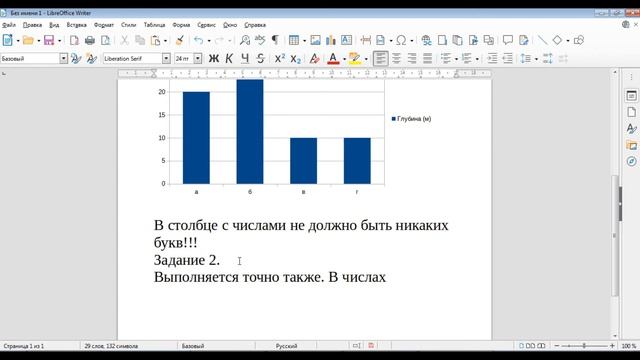Save the document with the floppy icon
640x360 pixels.
[x=49, y=40]
